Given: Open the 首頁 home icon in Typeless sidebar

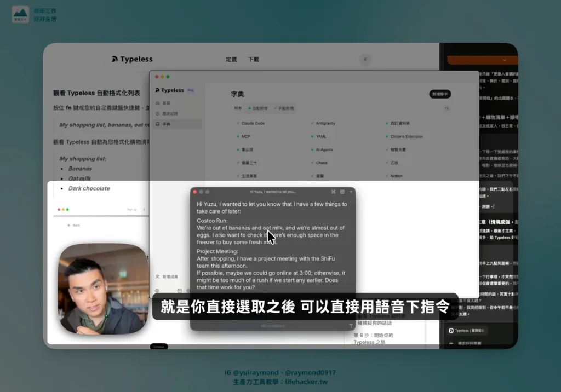Looking at the screenshot, I should (x=158, y=103).
